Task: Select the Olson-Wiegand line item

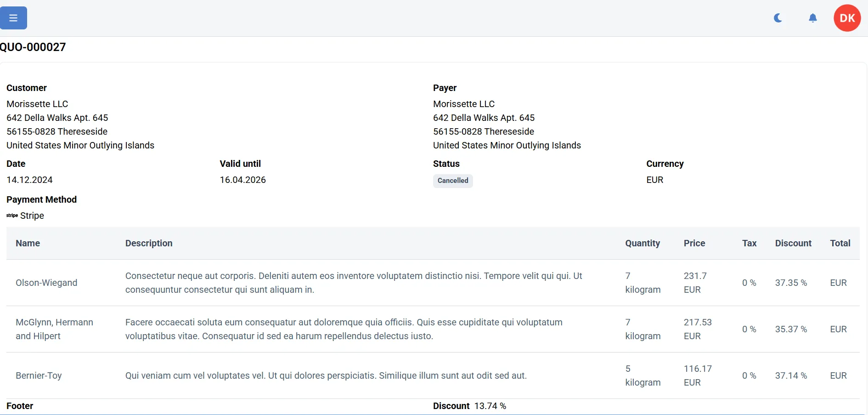Action: coord(46,283)
